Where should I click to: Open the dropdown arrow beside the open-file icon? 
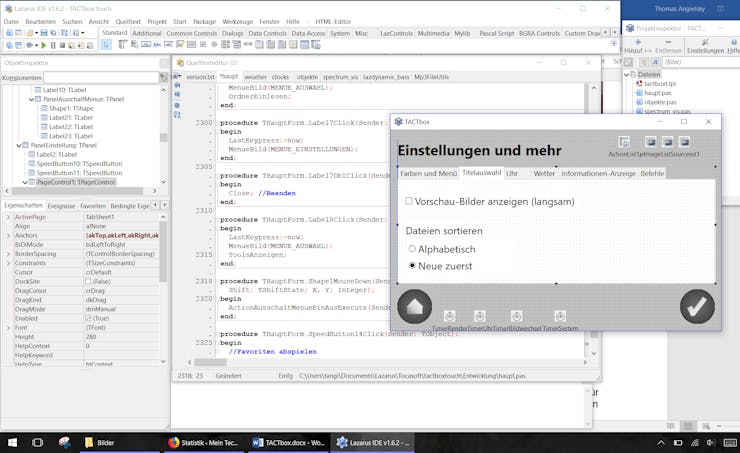coord(36,33)
